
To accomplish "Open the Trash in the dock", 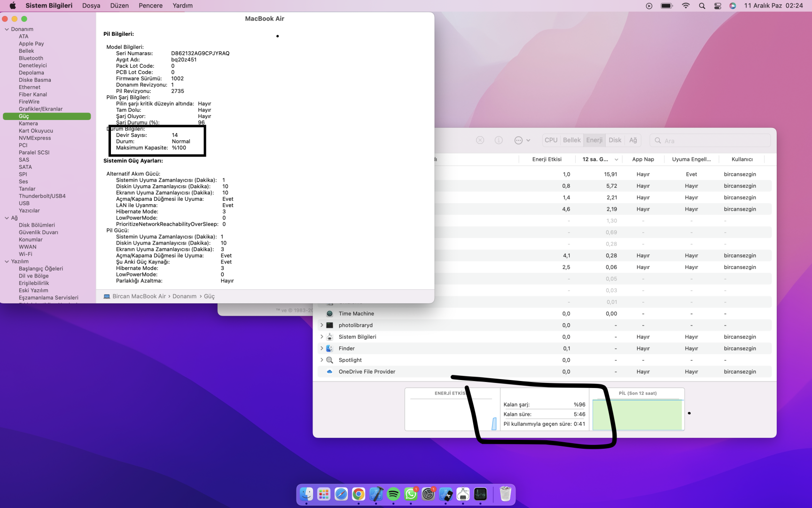I will pos(505,494).
